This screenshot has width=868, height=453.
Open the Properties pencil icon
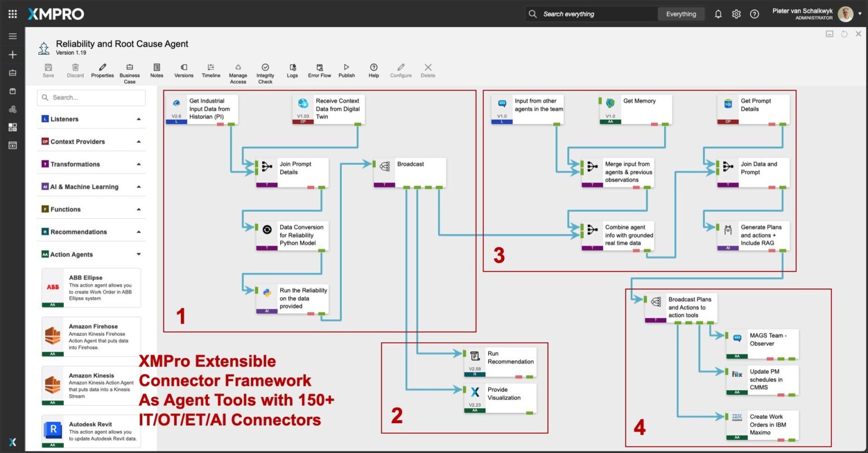[x=102, y=70]
